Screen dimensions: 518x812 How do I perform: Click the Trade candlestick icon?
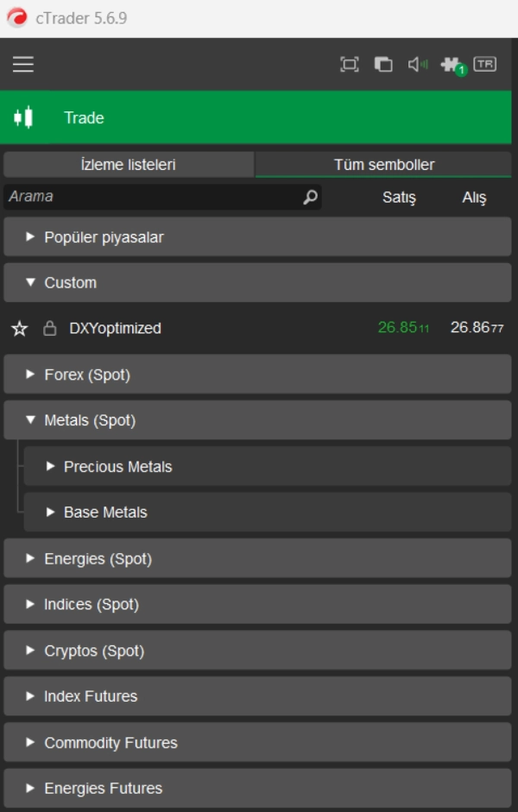[x=23, y=117]
